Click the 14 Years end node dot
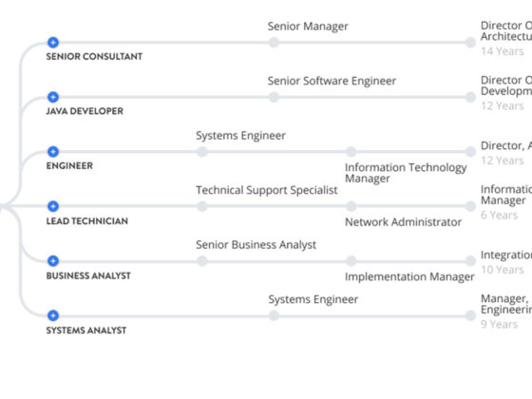The image size is (532, 399). pos(470,43)
